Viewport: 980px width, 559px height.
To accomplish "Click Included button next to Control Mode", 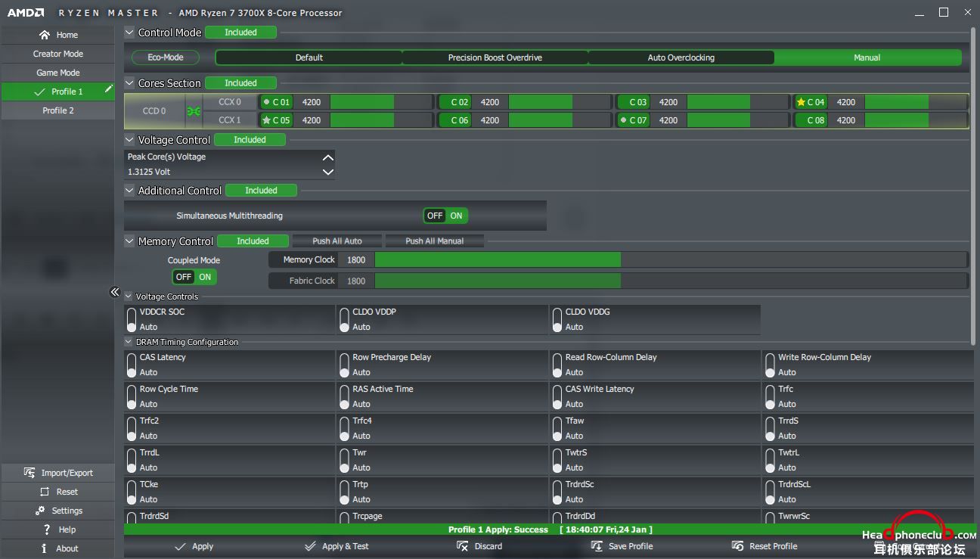I will [x=240, y=33].
